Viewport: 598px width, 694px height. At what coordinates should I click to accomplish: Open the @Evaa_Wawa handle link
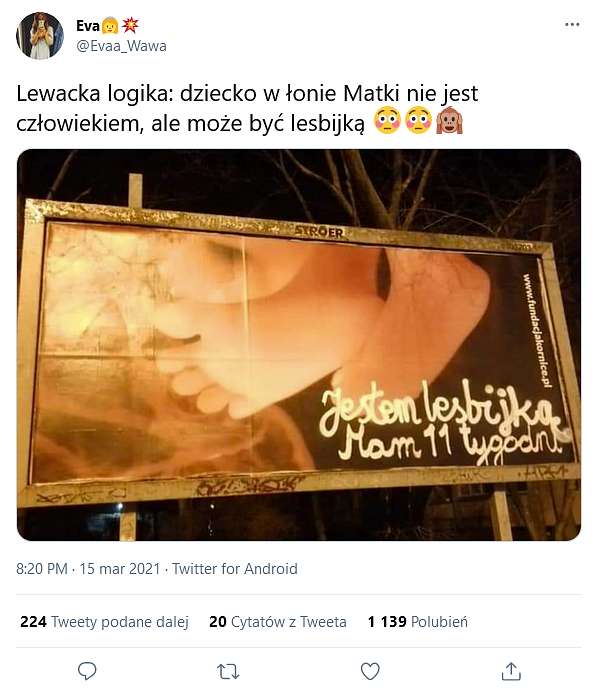point(122,46)
